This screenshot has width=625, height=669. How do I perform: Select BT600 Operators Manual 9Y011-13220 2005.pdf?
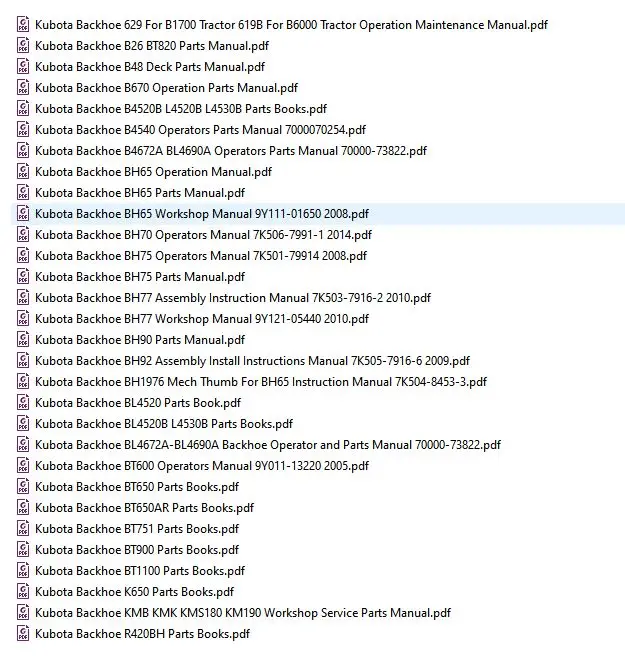pos(202,466)
